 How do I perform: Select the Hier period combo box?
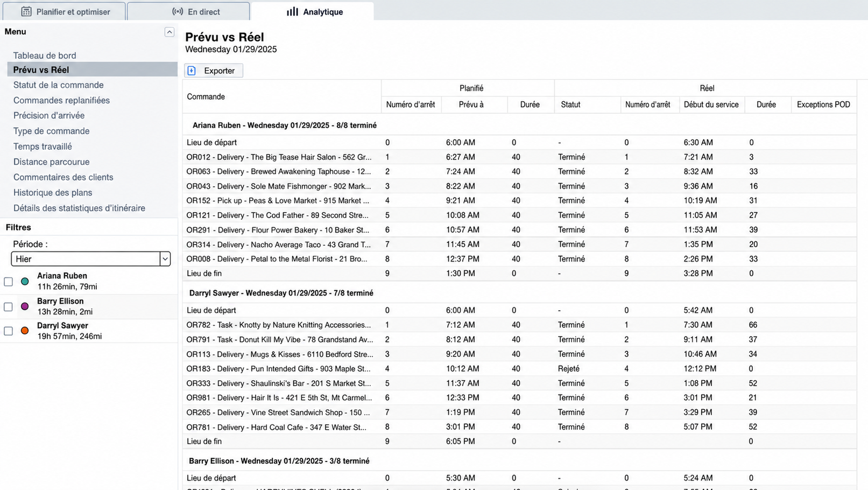pyautogui.click(x=91, y=259)
